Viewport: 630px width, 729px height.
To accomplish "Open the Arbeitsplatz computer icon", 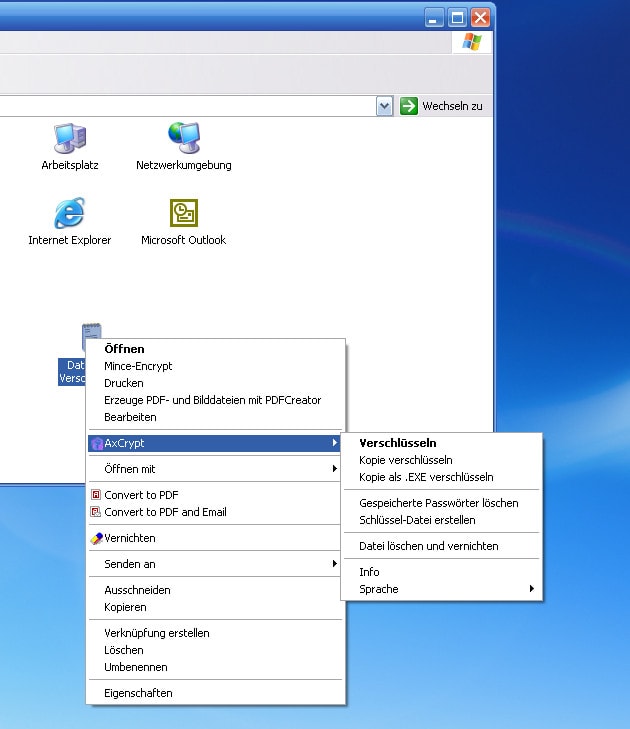I will pos(70,138).
